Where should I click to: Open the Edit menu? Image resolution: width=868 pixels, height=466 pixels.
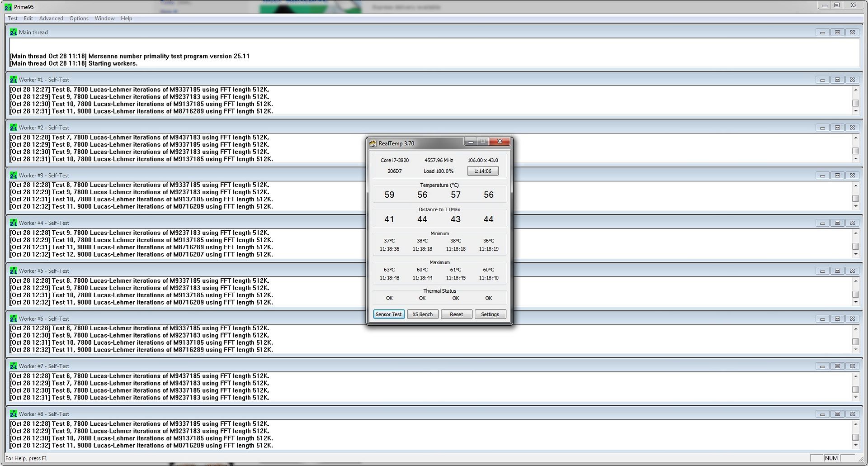click(x=28, y=19)
